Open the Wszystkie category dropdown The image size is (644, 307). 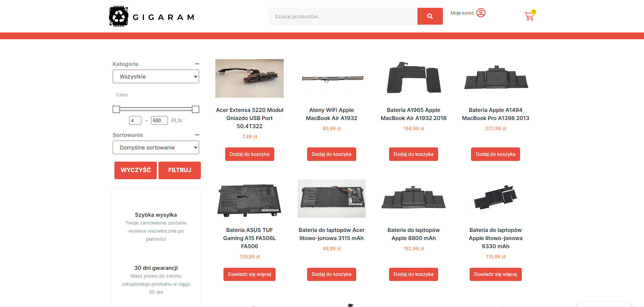(156, 76)
